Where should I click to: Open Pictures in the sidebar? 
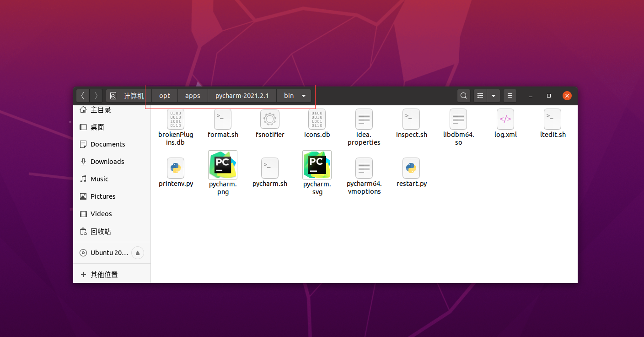pyautogui.click(x=112, y=196)
